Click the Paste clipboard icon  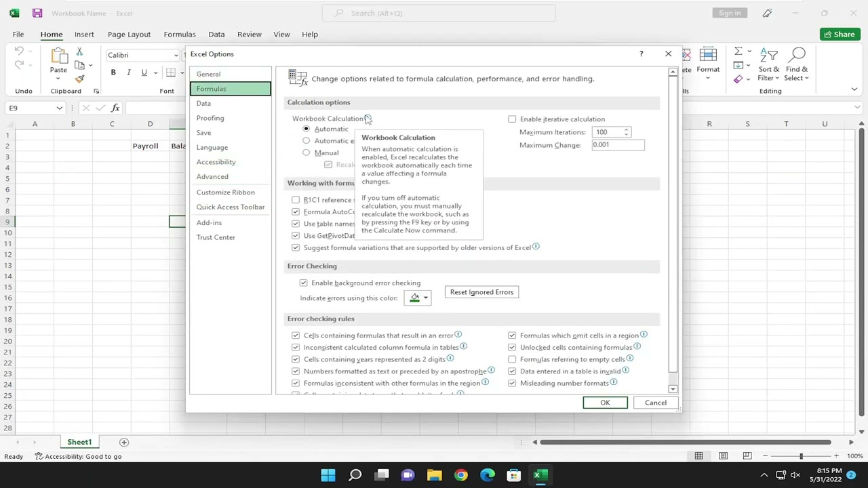pyautogui.click(x=58, y=56)
